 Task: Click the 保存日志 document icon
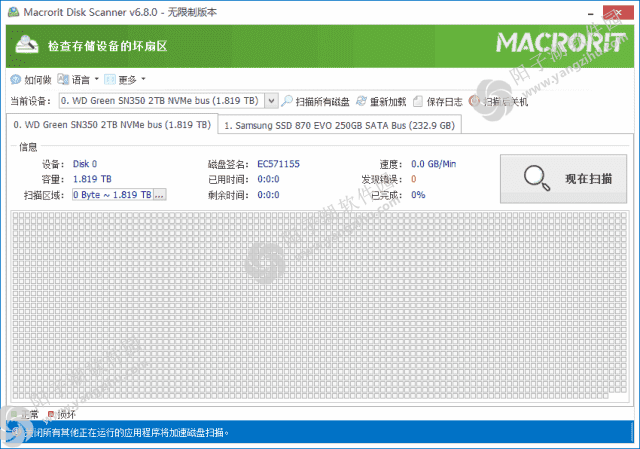418,101
